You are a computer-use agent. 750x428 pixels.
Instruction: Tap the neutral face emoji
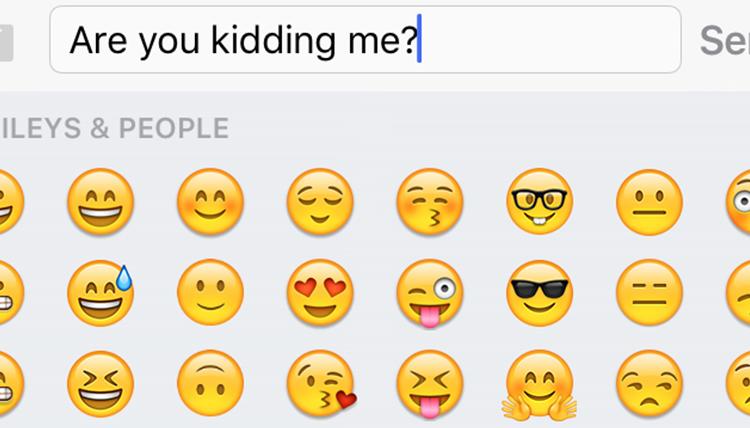[x=650, y=201]
